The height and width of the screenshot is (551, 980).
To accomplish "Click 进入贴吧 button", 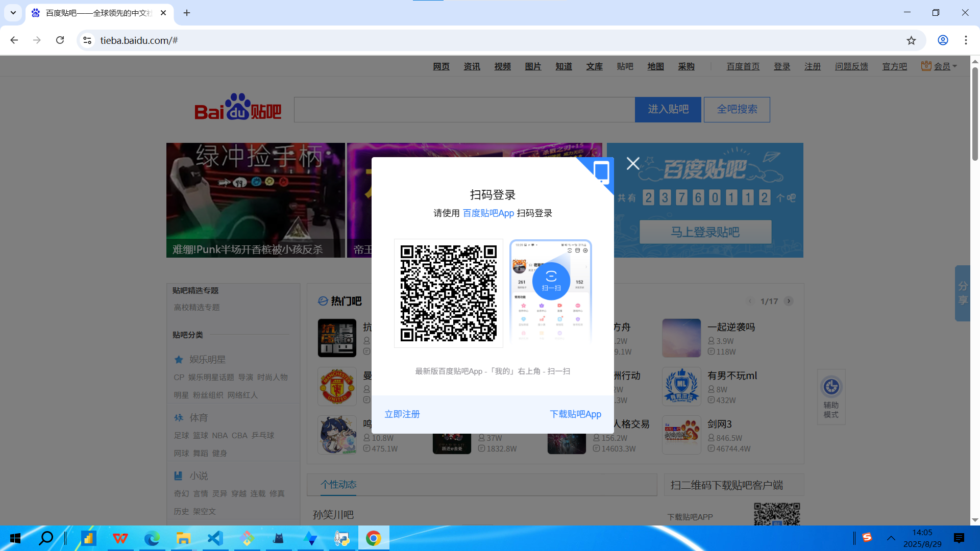I will pos(668,110).
